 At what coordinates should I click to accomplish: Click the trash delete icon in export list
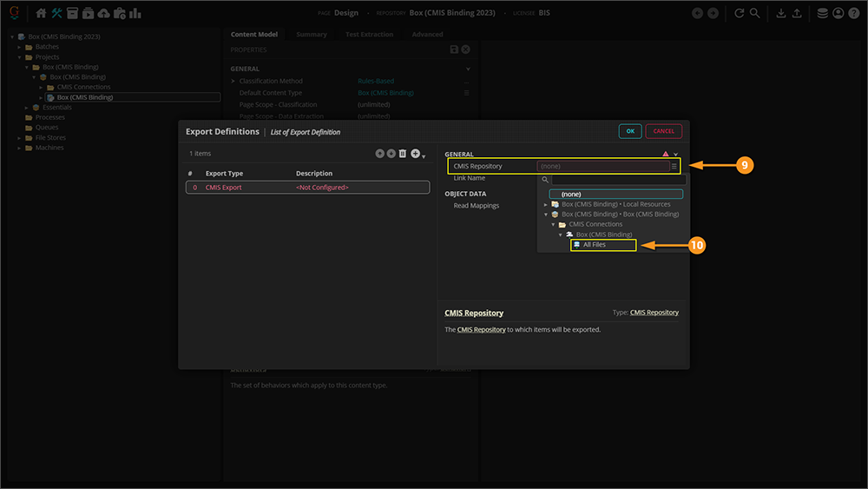402,154
